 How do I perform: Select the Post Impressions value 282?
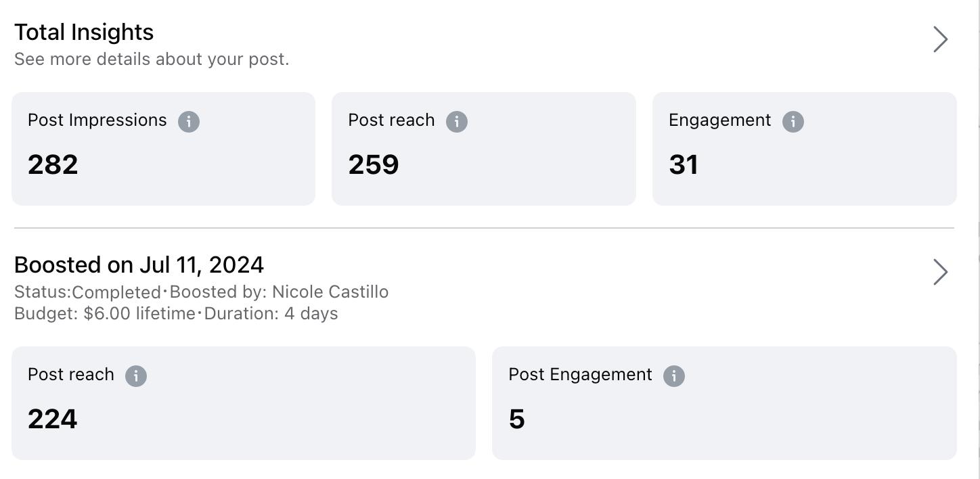click(53, 165)
